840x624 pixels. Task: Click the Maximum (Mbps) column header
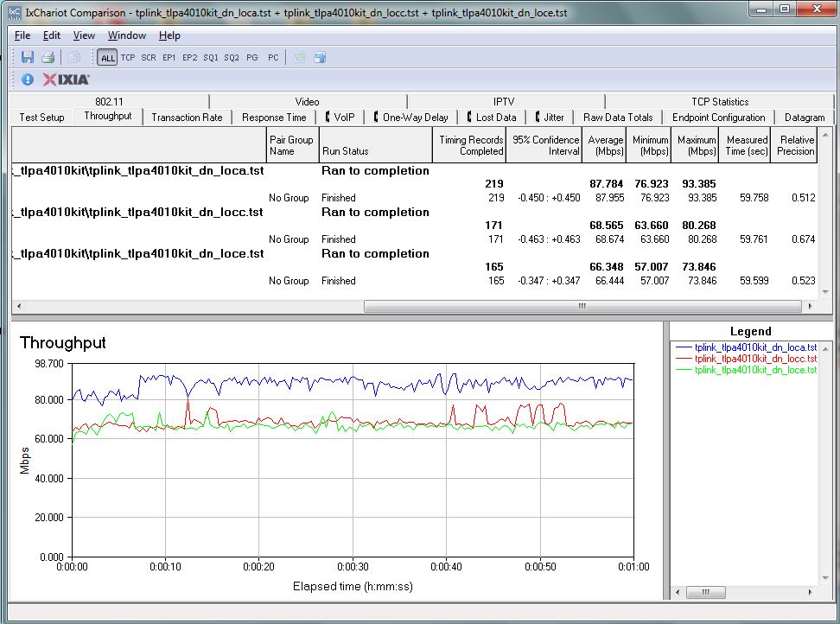[x=695, y=145]
